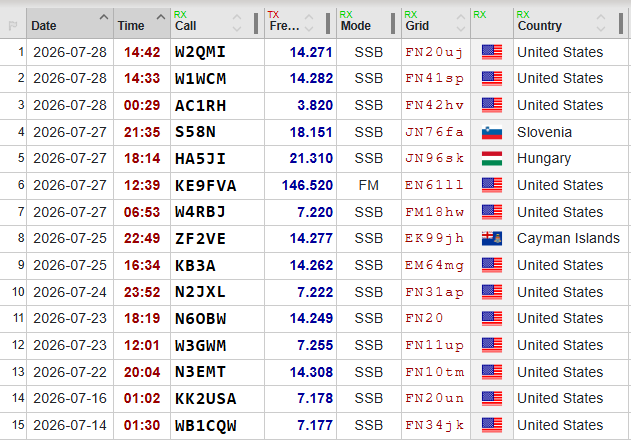Click date 2026-07-14 cell
The image size is (631, 442).
(70, 425)
